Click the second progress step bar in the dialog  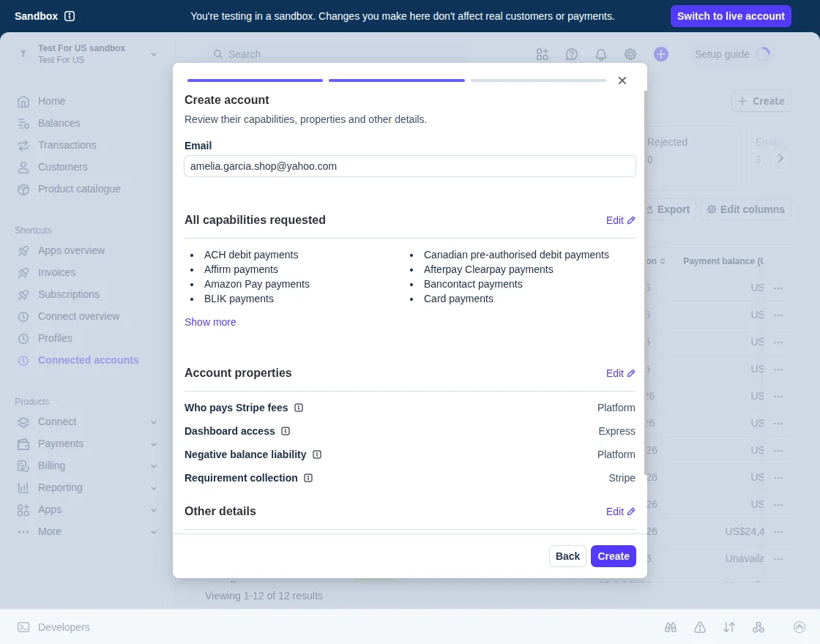[x=397, y=80]
